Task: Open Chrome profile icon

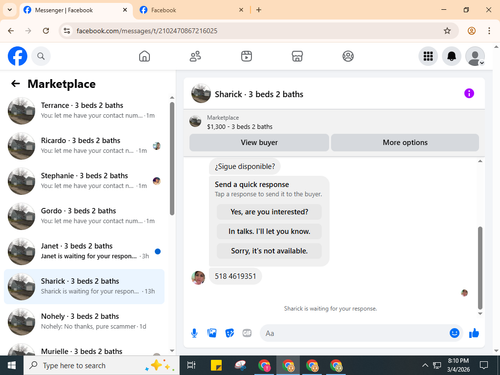Action: point(471,31)
